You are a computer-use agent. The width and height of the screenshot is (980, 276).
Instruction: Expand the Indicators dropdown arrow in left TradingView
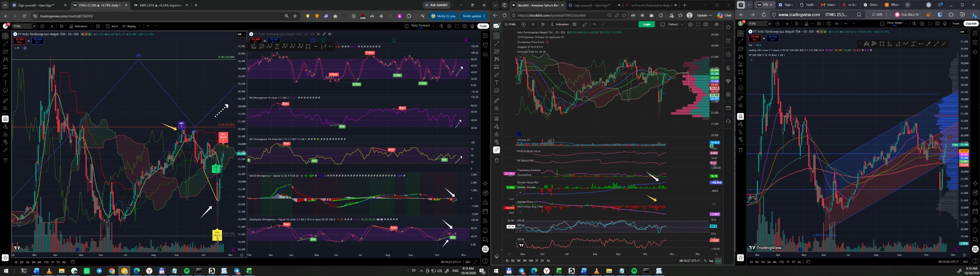[x=91, y=26]
